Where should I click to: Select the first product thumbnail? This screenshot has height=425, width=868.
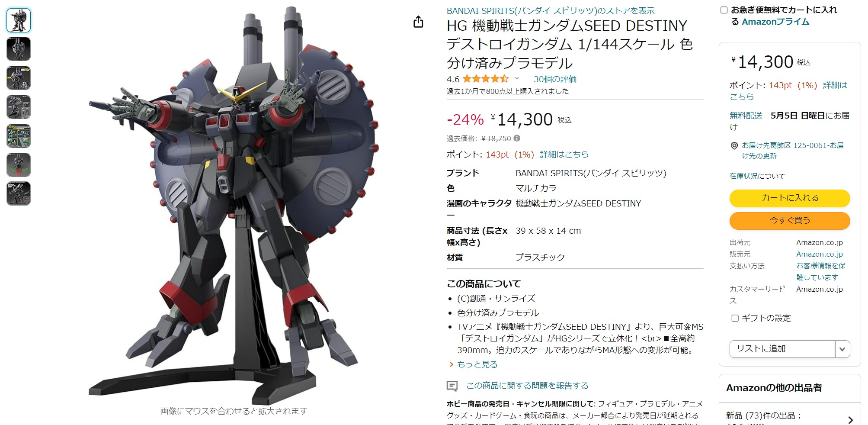(x=19, y=20)
